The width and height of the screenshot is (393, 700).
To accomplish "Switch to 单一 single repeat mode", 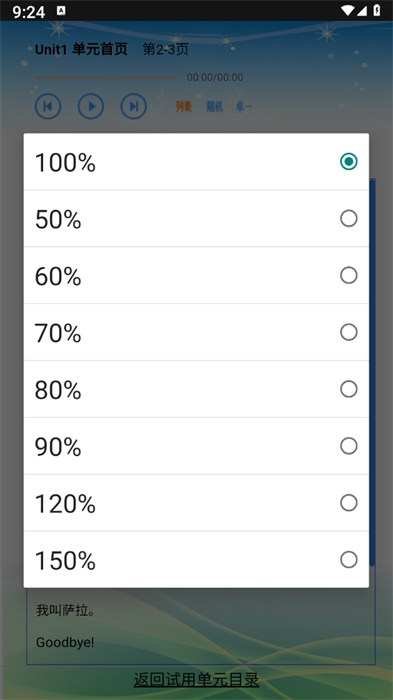I will [x=244, y=107].
